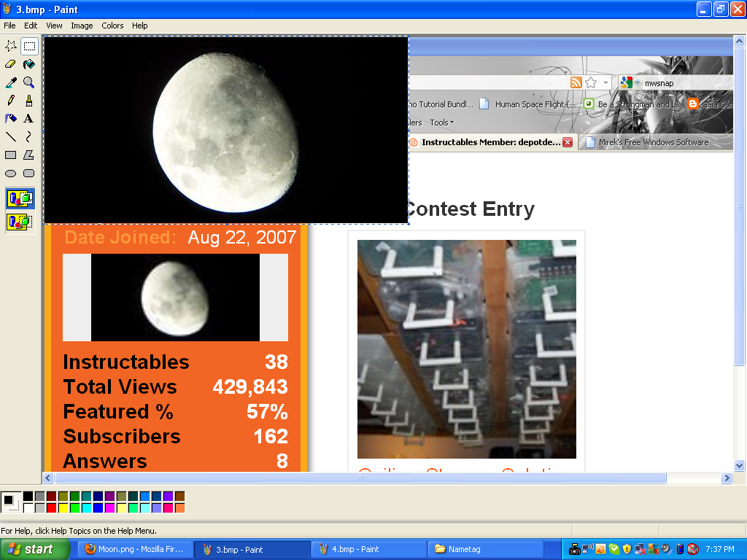This screenshot has width=747, height=560.
Task: Pick the Ellipse shape tool
Action: pos(11,174)
